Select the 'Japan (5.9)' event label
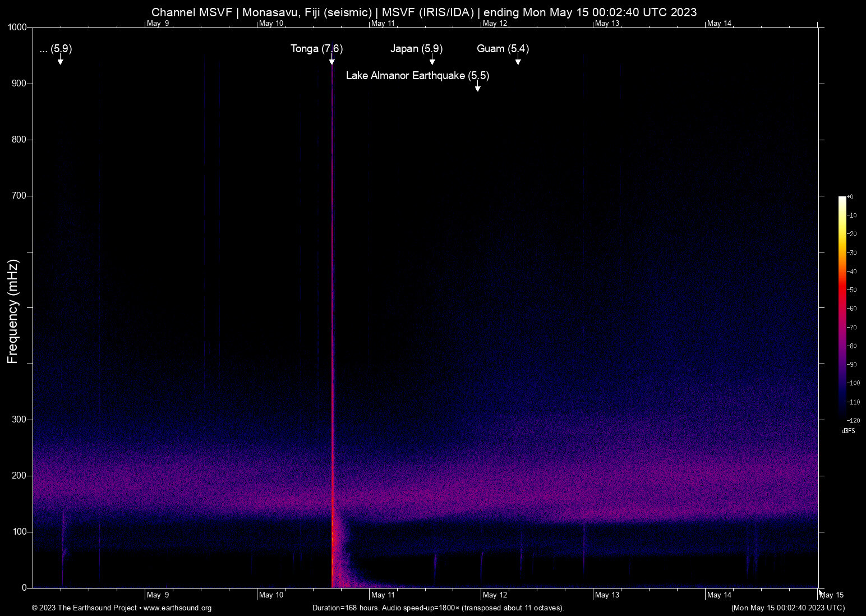 coord(417,49)
